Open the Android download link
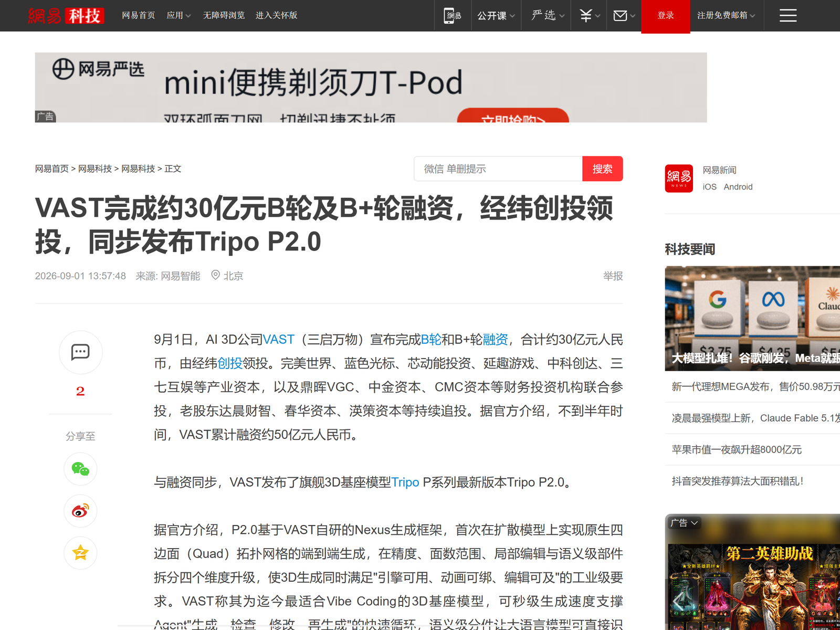The width and height of the screenshot is (840, 630). pos(738,187)
